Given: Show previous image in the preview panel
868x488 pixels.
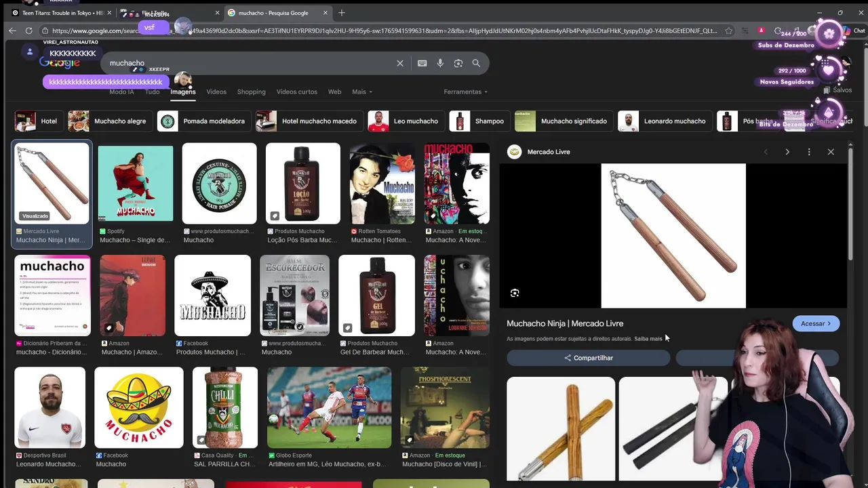Looking at the screenshot, I should click(x=766, y=152).
